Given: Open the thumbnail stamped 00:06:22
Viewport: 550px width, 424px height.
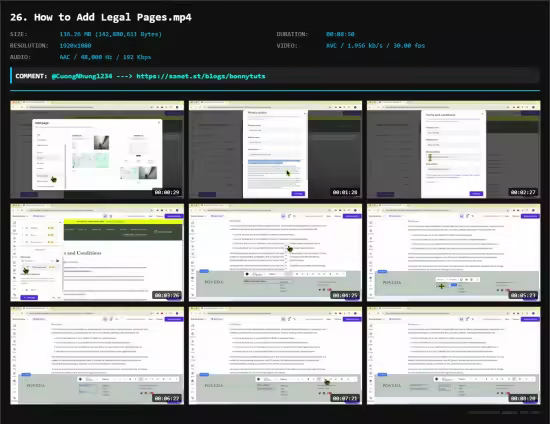Looking at the screenshot, I should pos(97,356).
